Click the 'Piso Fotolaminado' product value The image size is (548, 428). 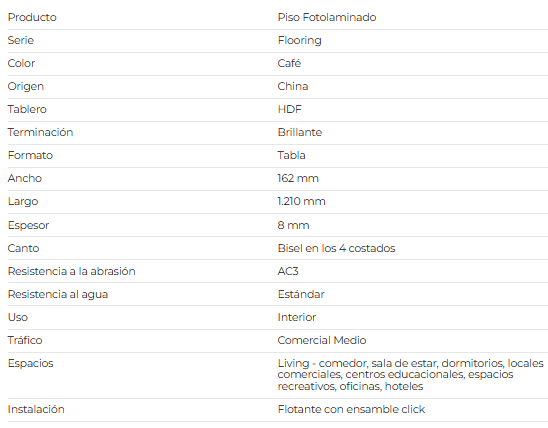pyautogui.click(x=327, y=17)
